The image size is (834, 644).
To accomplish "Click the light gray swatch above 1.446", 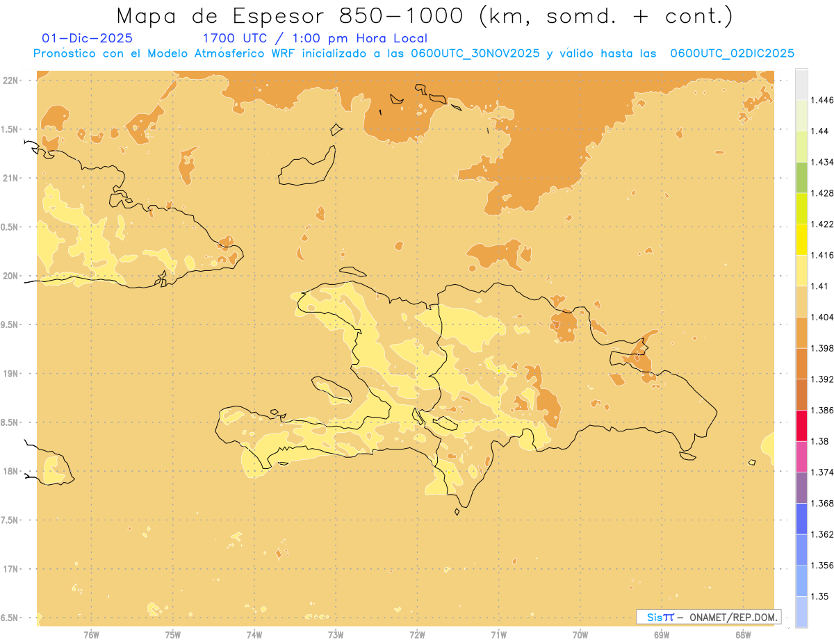I will pyautogui.click(x=801, y=84).
